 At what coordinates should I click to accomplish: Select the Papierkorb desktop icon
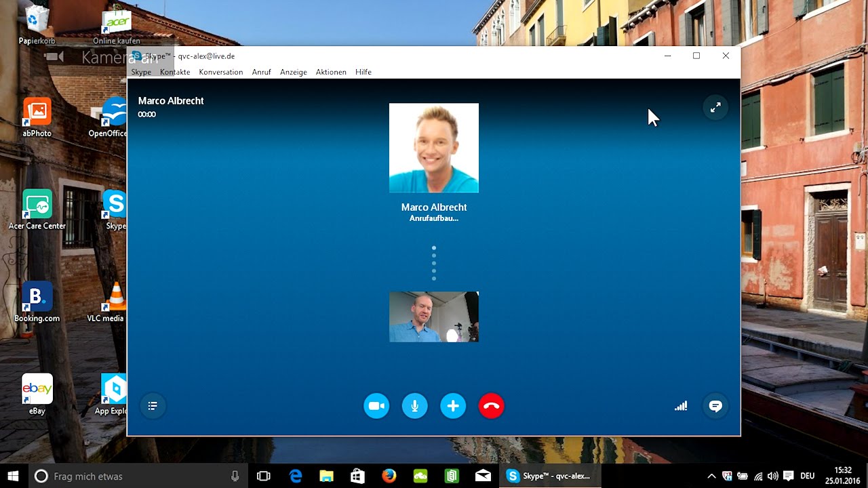click(x=37, y=26)
